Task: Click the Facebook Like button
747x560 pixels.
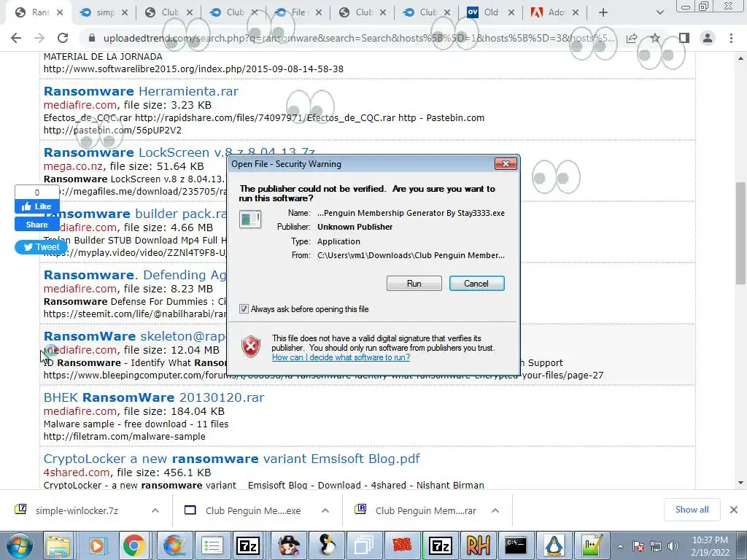Action: tap(36, 206)
